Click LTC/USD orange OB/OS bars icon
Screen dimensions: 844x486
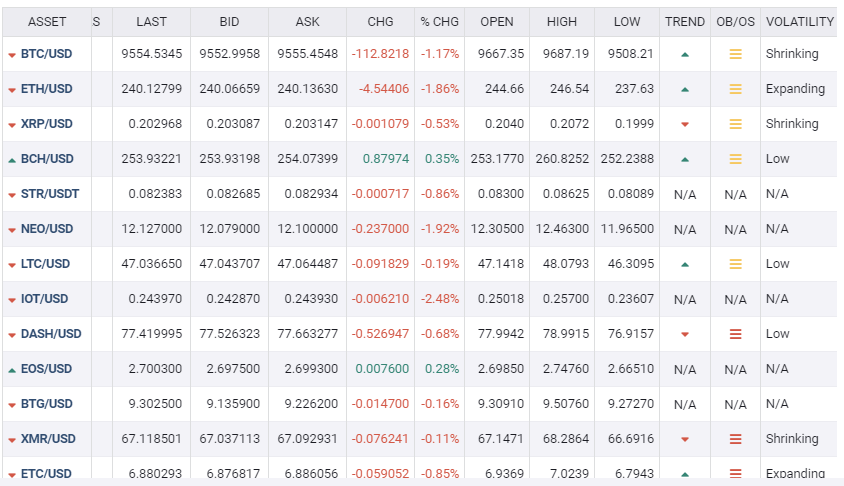[735, 264]
